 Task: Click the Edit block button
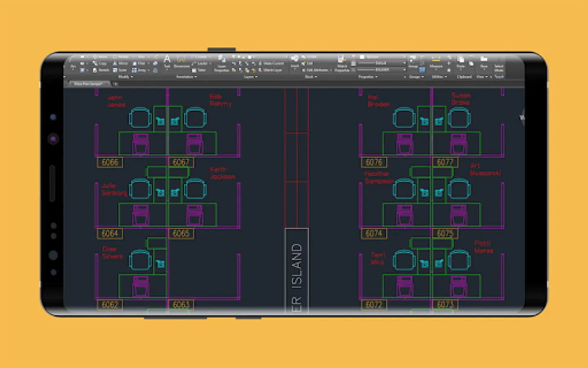[x=307, y=63]
